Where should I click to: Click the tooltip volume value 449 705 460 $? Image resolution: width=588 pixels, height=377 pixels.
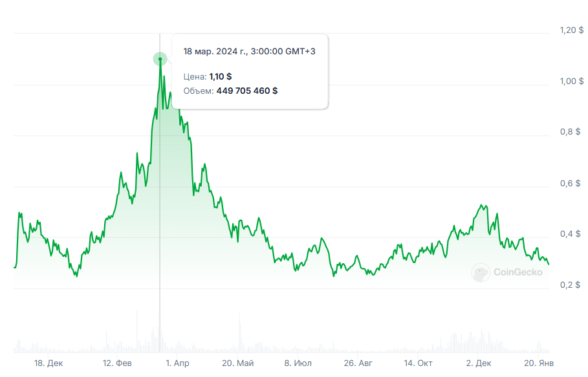tap(246, 91)
